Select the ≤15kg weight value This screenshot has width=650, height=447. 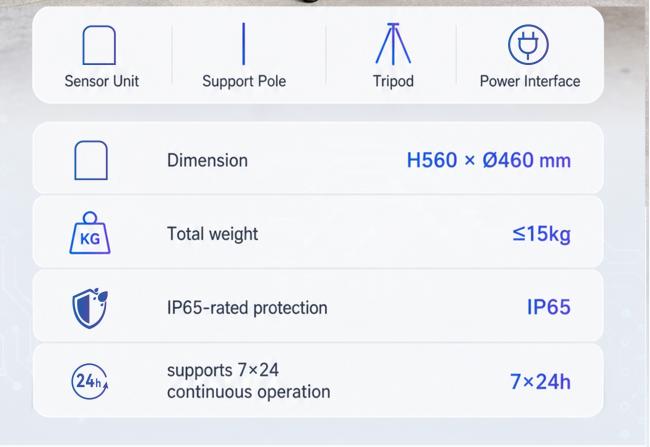(541, 234)
